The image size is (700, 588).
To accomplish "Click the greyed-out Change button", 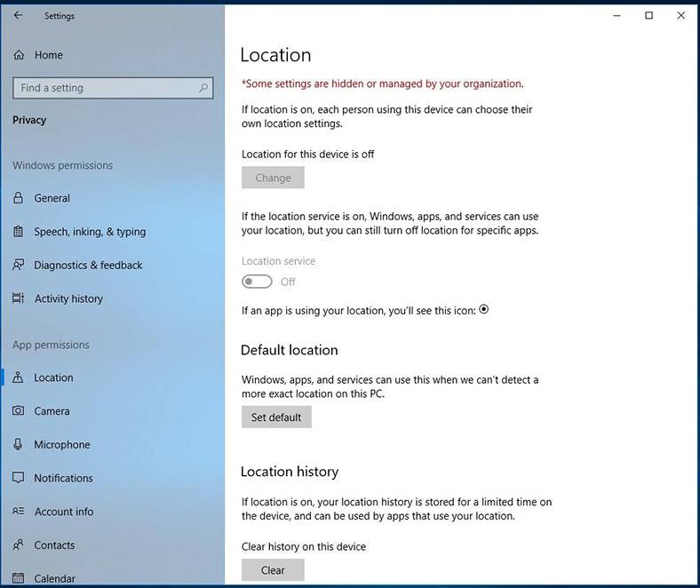I will tap(273, 178).
